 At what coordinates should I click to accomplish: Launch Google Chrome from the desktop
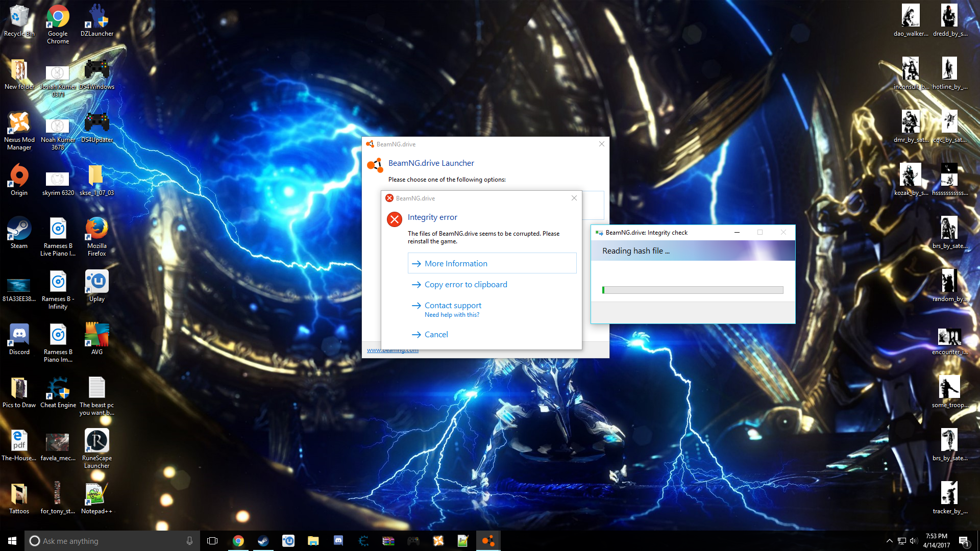pyautogui.click(x=58, y=24)
